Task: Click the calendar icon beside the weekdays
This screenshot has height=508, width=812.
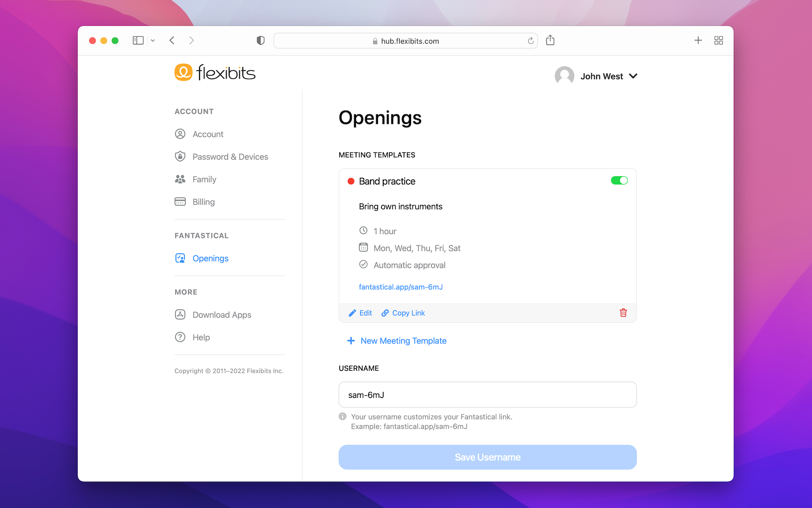Action: click(x=363, y=247)
